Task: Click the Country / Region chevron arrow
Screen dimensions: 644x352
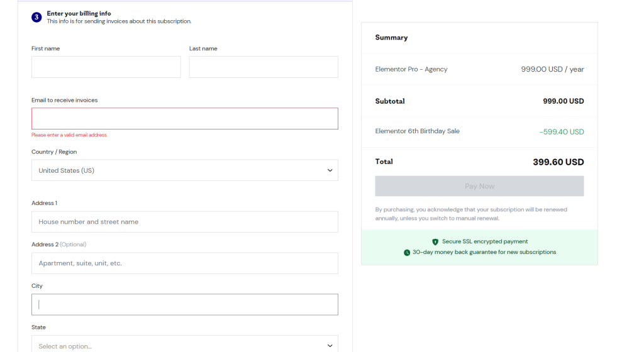Action: tap(330, 170)
